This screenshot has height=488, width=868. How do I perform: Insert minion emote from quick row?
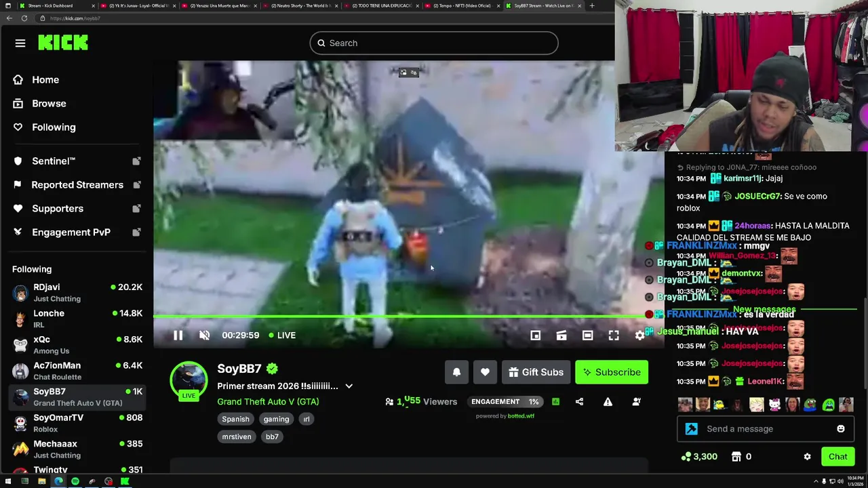(719, 405)
